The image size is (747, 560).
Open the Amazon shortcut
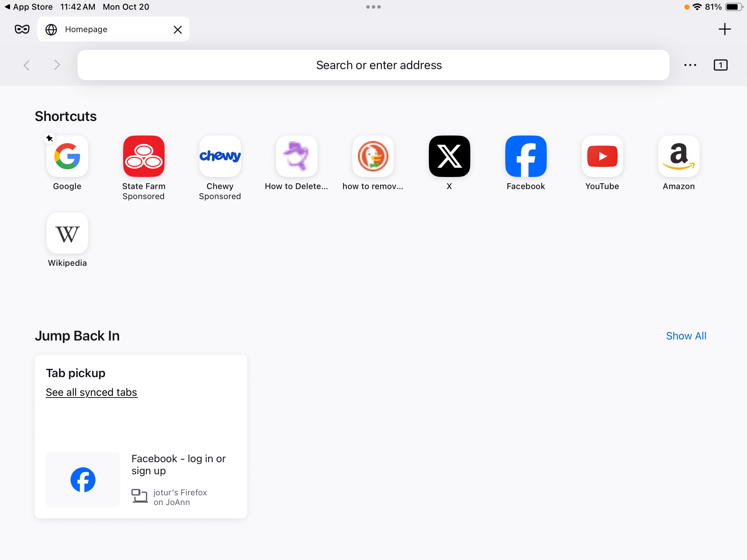679,157
